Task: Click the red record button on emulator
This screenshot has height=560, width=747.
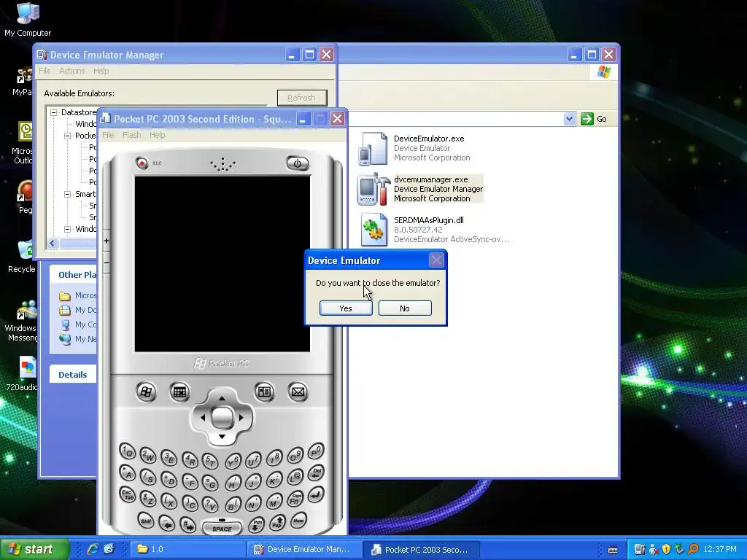Action: pyautogui.click(x=142, y=163)
